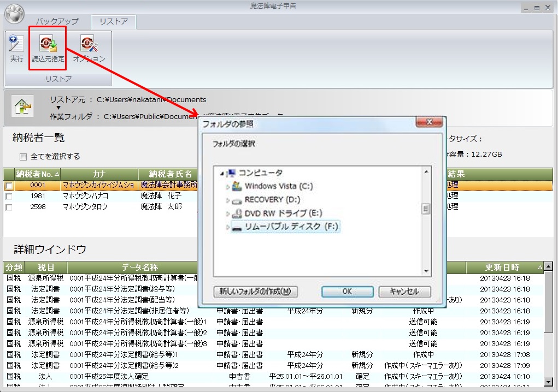
Task: Switch to the バックアップ tab
Action: tap(57, 22)
